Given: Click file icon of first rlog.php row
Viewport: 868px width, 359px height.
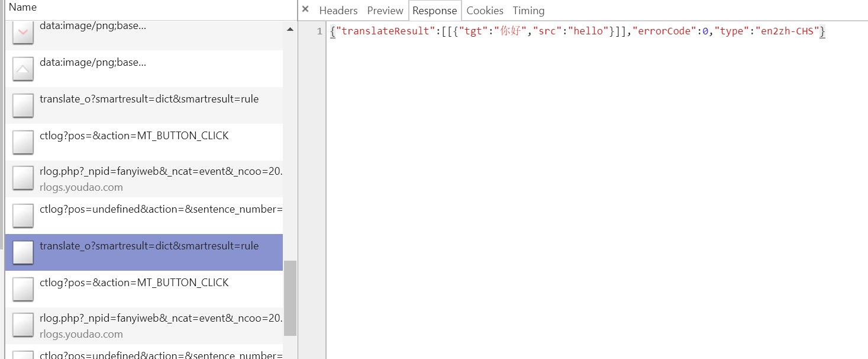Looking at the screenshot, I should [x=23, y=179].
